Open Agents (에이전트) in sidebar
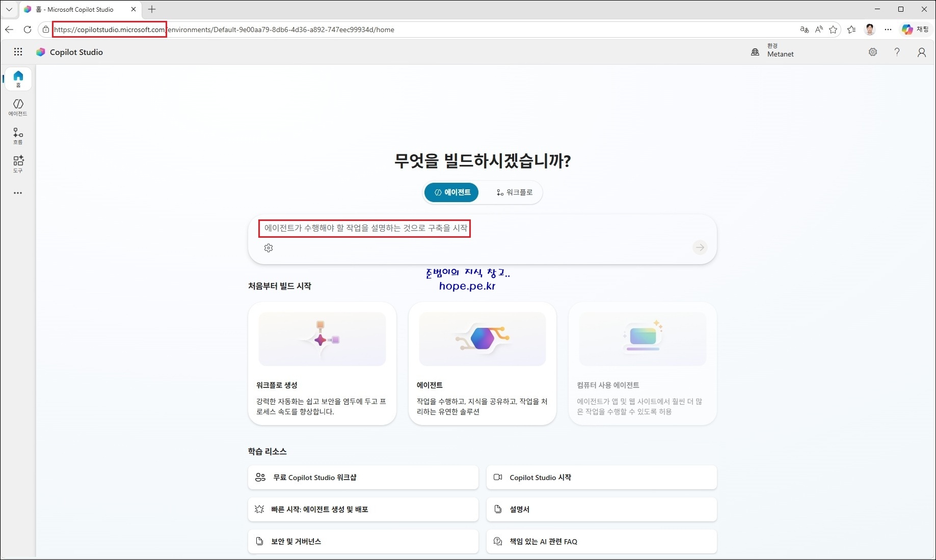The image size is (936, 560). pyautogui.click(x=18, y=107)
